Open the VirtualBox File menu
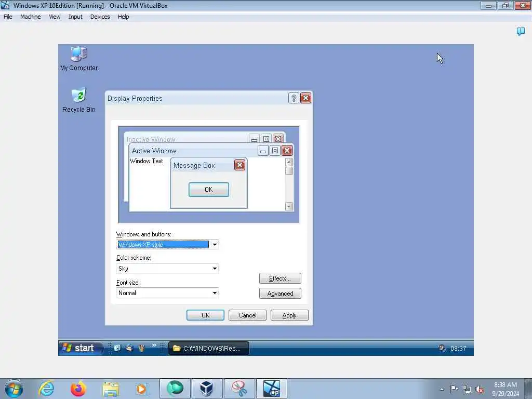532x399 pixels. (x=8, y=17)
